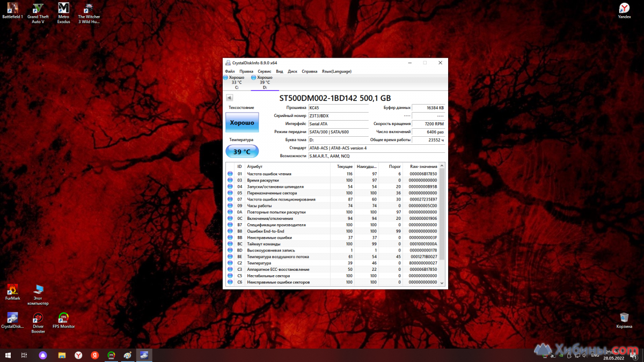Select Температура воздушного потока row
This screenshot has width=644, height=362.
point(333,257)
